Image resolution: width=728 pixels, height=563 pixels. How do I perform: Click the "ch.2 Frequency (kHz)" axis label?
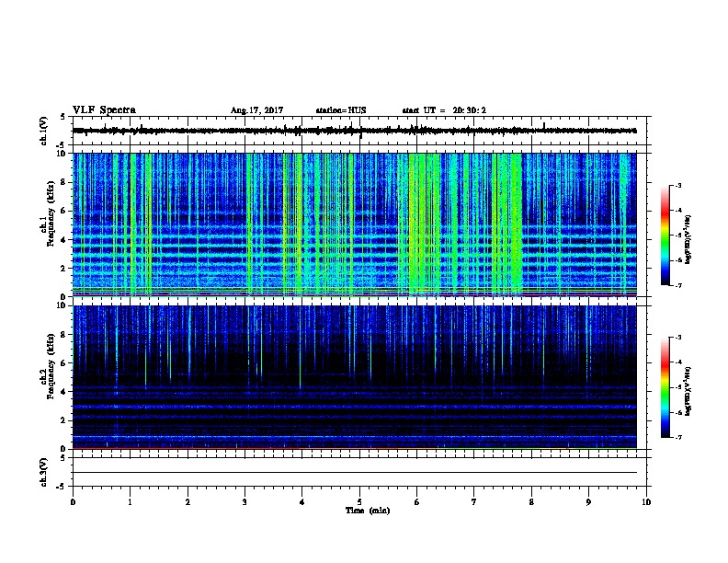(47, 366)
